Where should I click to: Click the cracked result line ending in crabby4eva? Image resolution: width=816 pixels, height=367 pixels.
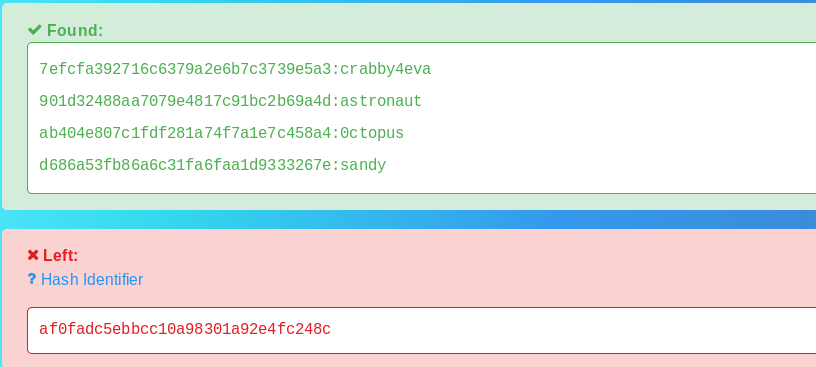click(x=235, y=69)
